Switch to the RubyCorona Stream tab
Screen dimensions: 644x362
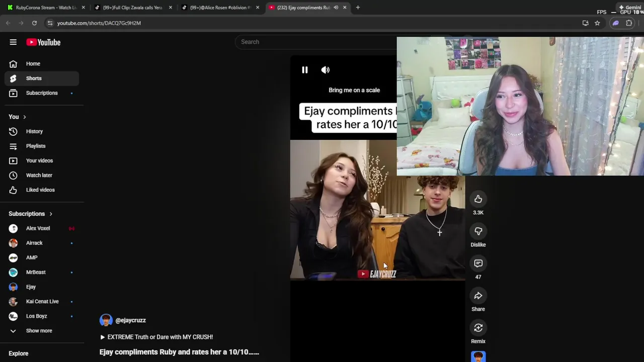(46, 8)
